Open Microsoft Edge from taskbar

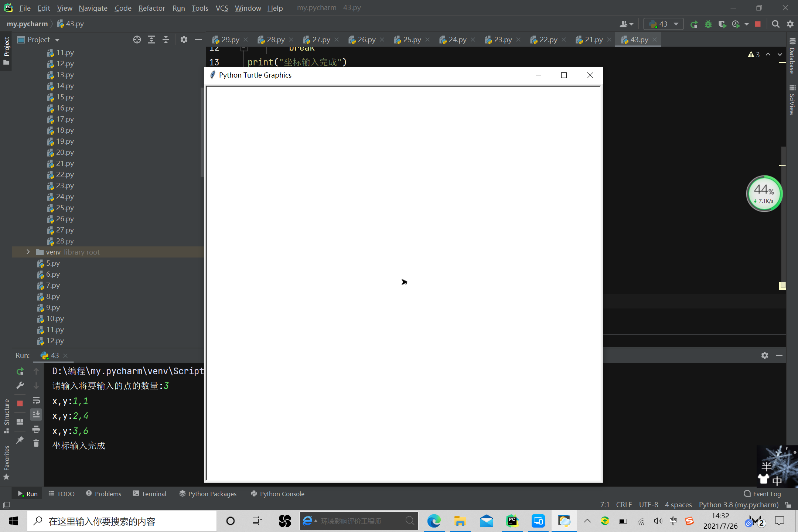click(x=434, y=521)
